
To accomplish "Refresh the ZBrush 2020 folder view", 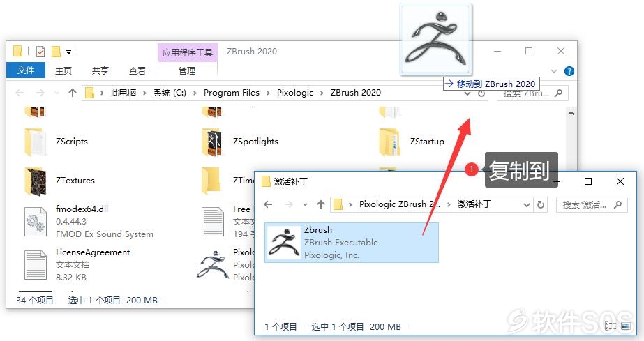I will (481, 94).
